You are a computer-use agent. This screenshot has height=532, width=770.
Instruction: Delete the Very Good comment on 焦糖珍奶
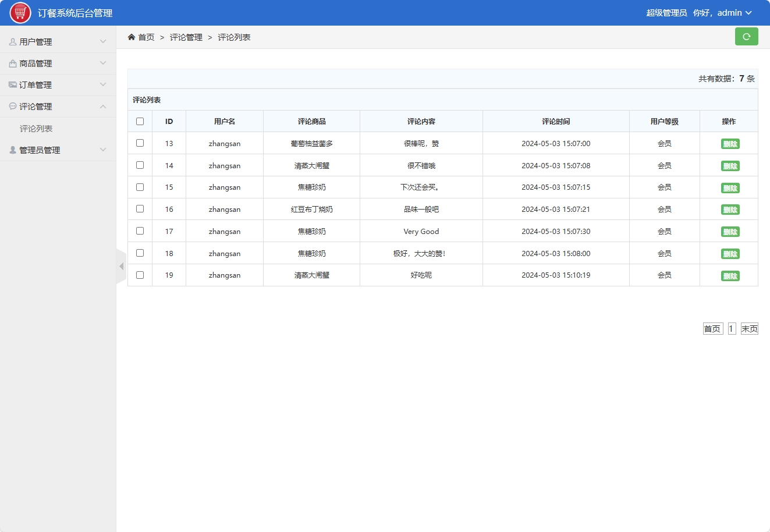730,231
